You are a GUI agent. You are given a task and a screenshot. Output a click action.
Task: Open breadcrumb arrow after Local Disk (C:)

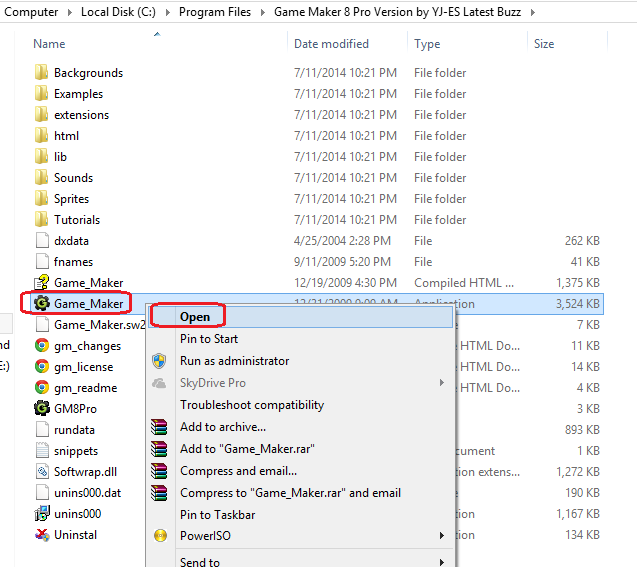click(167, 12)
